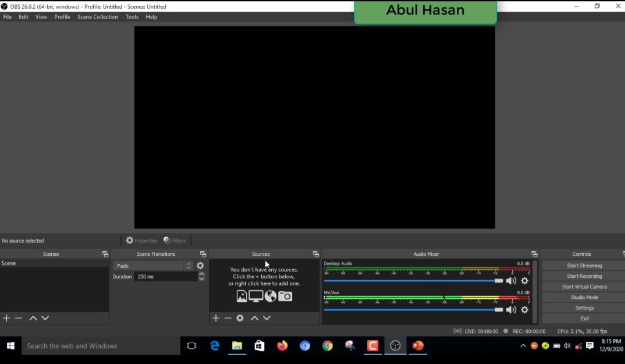The width and height of the screenshot is (625, 364).
Task: Pop out the Audio Mixer dock
Action: (534, 254)
